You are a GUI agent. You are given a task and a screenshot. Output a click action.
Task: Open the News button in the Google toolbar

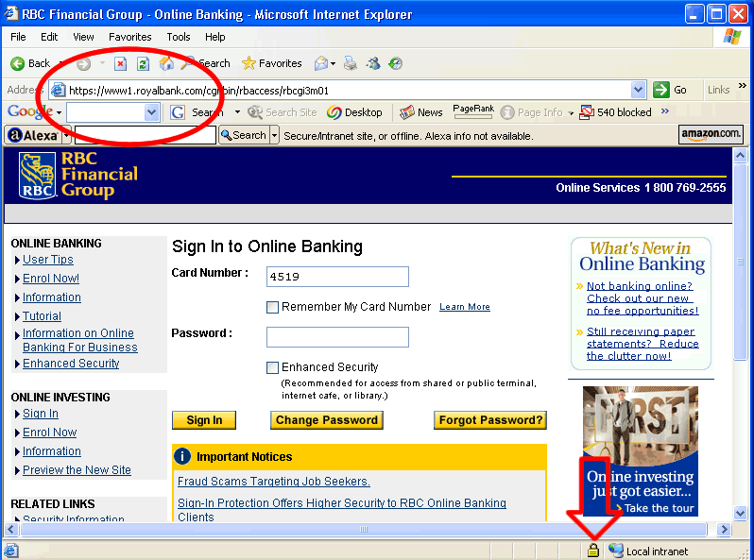tap(420, 112)
